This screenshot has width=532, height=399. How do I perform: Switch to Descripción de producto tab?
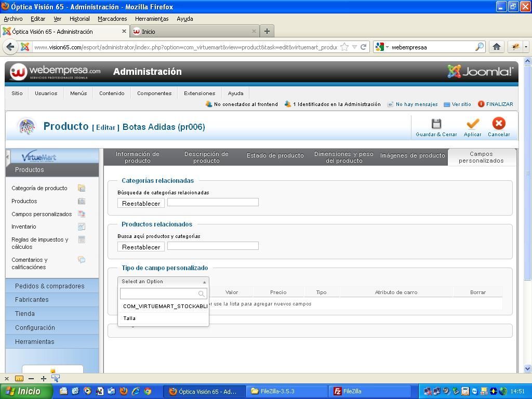click(x=206, y=157)
